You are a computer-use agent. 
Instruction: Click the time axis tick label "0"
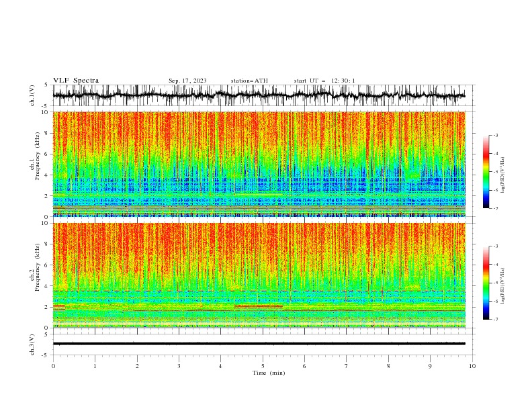[x=53, y=366]
